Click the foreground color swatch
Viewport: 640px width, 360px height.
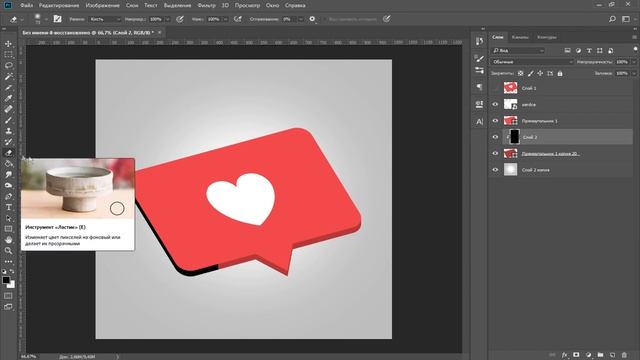[6, 280]
